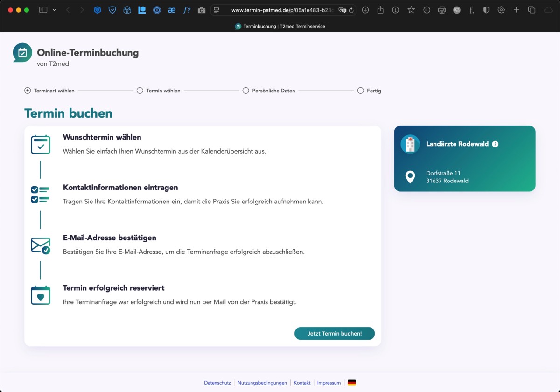560x392 pixels.
Task: Click the 'Kontaktinformationen eintragen' heading
Action: (x=120, y=188)
